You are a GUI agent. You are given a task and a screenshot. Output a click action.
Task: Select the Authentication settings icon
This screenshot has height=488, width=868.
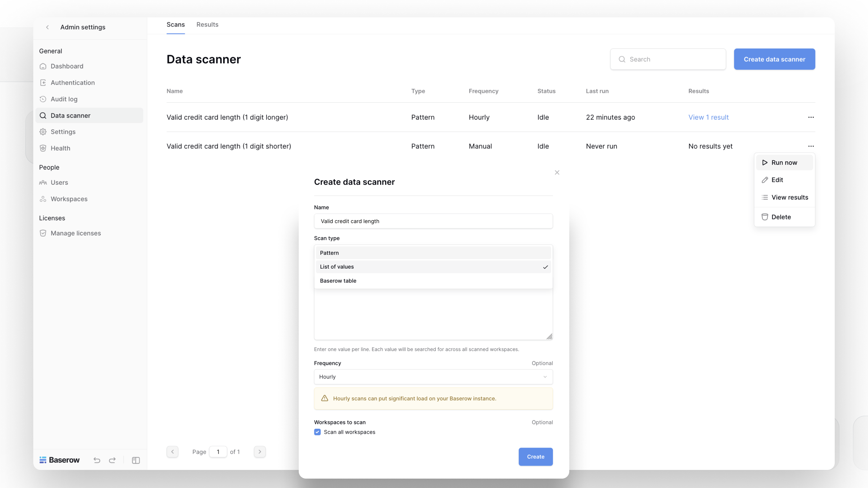tap(43, 82)
